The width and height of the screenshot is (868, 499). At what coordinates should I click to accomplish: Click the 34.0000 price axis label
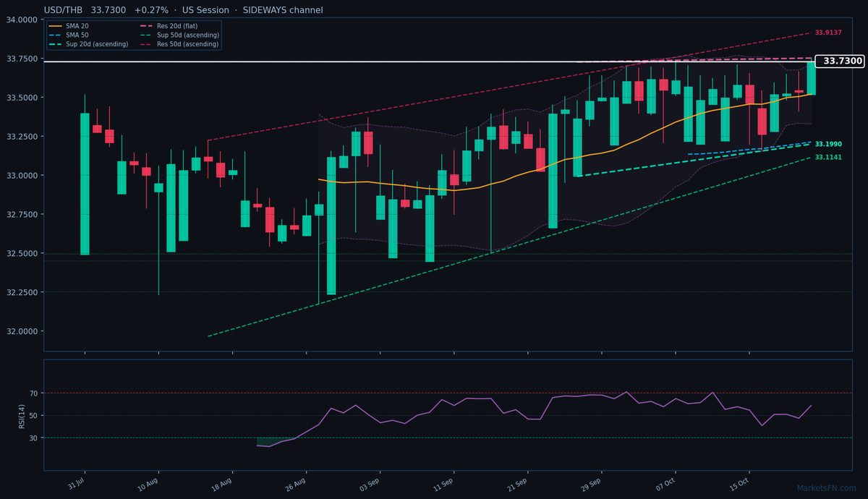click(x=22, y=20)
